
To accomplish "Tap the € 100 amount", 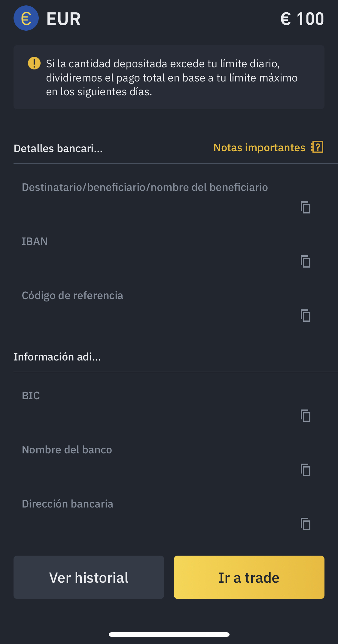I will coord(302,19).
